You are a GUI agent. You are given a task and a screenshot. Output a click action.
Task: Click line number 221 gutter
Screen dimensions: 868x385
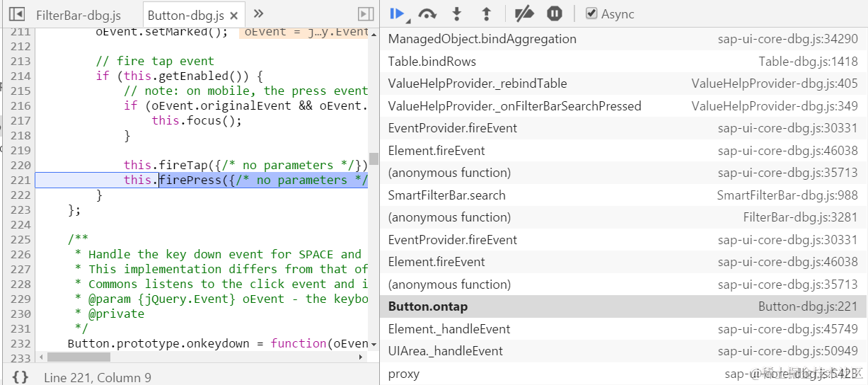pos(21,180)
